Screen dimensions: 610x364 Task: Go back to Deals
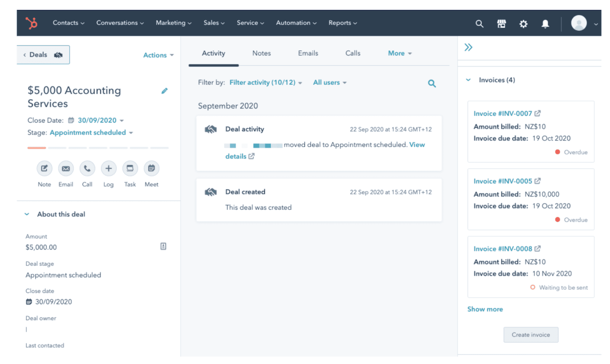[x=43, y=55]
